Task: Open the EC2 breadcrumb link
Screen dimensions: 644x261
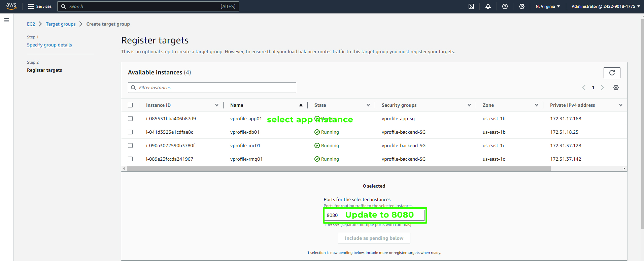Action: 31,24
